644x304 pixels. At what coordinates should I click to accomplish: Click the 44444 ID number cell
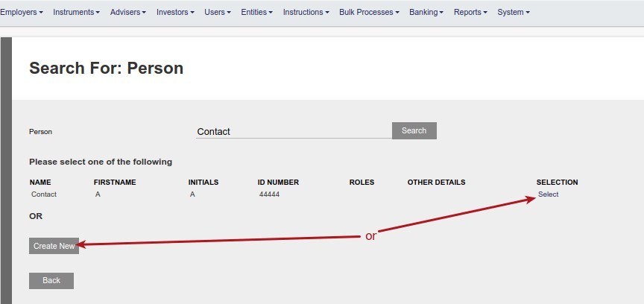(269, 194)
